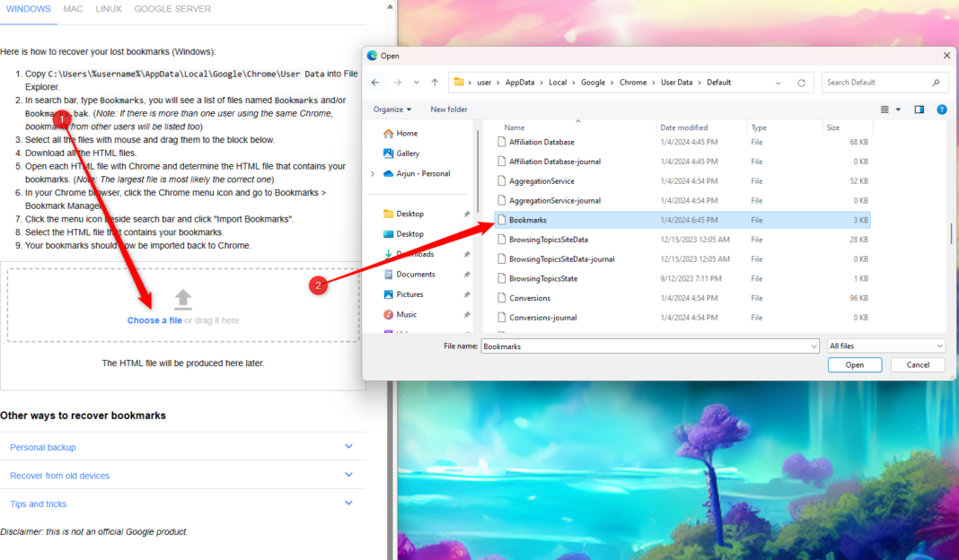The height and width of the screenshot is (560, 959).
Task: Open the All files file type dropdown
Action: pyautogui.click(x=885, y=346)
